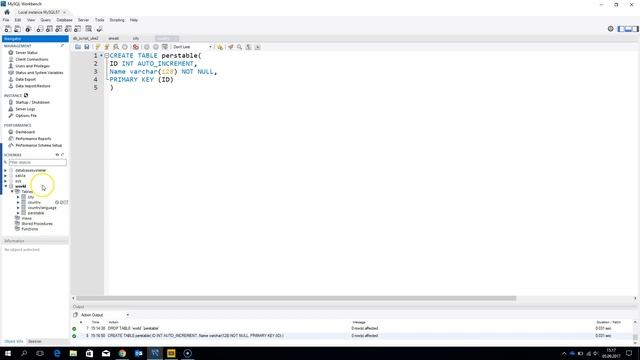640x360 pixels.
Task: Run explain plan with the magnifier lightning icon
Action: click(x=116, y=47)
